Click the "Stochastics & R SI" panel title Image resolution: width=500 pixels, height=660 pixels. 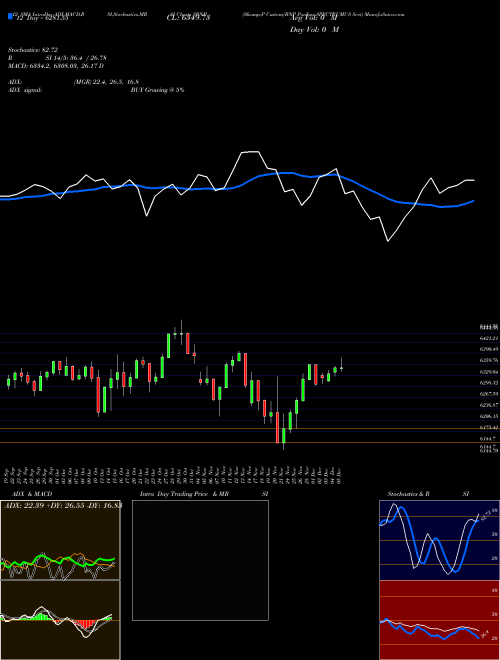click(x=428, y=494)
